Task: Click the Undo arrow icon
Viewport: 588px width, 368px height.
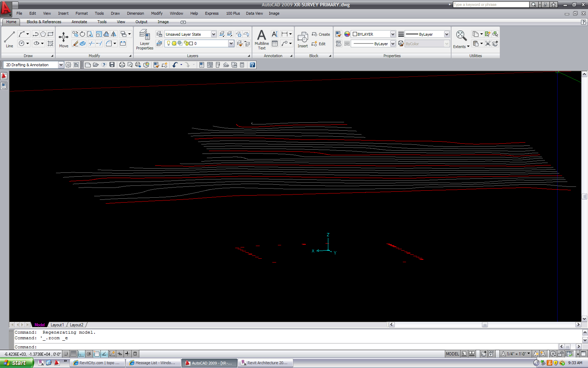Action: 175,65
